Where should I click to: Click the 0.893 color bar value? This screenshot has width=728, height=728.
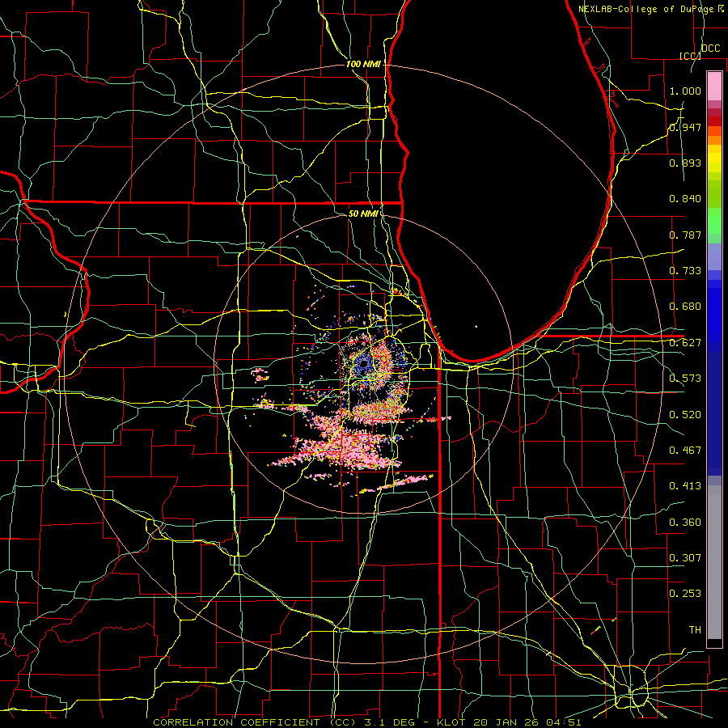685,163
